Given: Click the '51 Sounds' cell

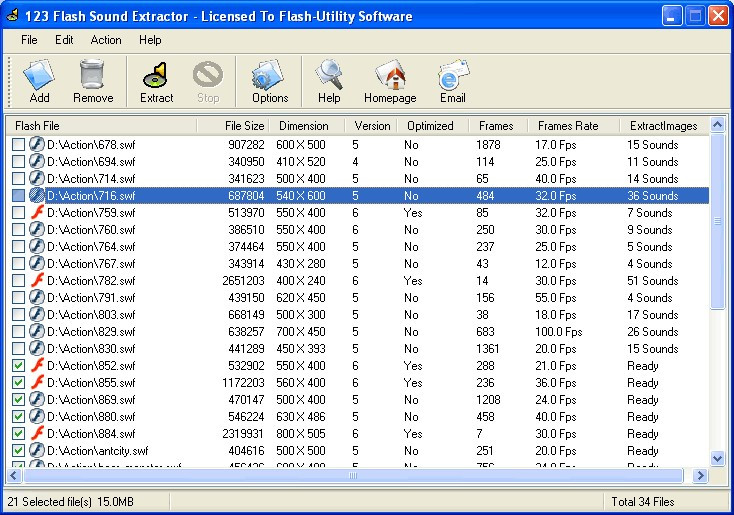Looking at the screenshot, I should point(652,280).
